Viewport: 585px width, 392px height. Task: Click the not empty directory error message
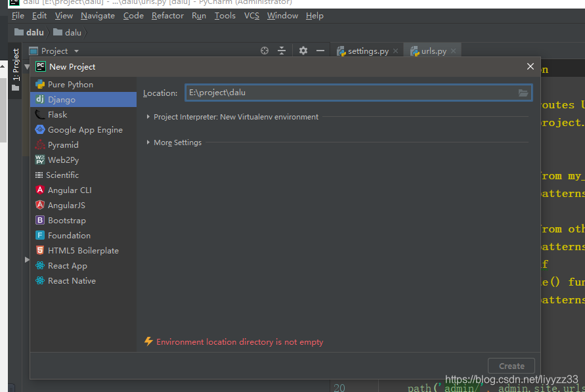coord(240,341)
